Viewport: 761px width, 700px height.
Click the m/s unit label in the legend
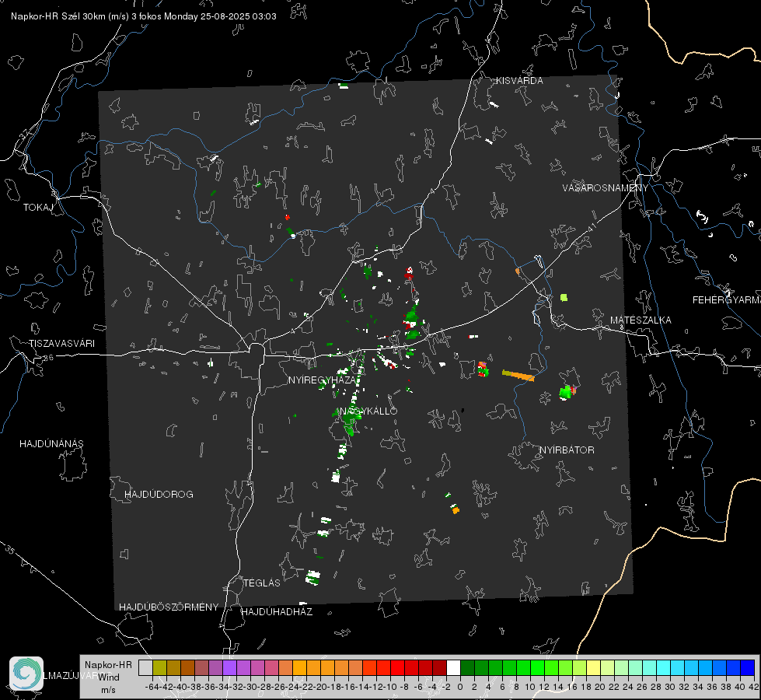tap(108, 690)
